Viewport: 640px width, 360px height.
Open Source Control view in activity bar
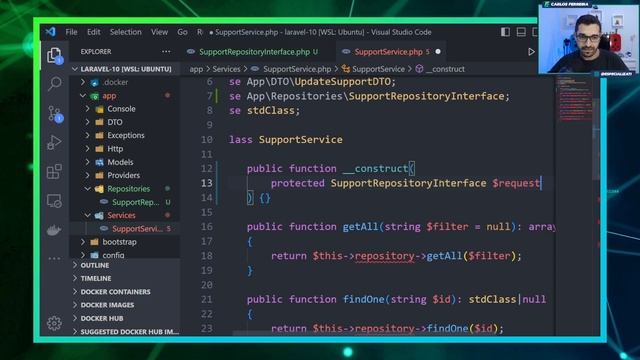pyautogui.click(x=54, y=113)
